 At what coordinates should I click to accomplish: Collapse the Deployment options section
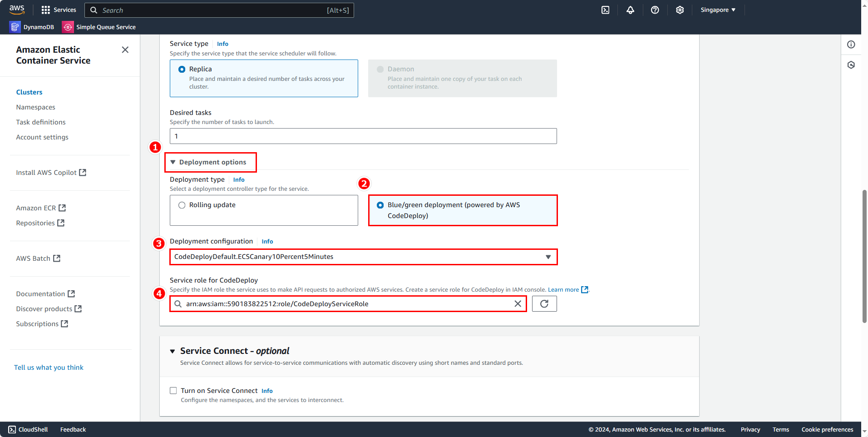pos(208,162)
